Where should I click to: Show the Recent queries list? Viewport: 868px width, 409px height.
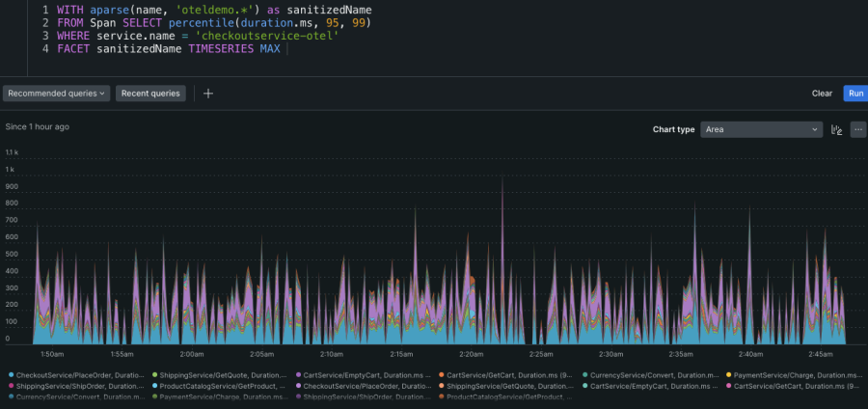(x=150, y=94)
